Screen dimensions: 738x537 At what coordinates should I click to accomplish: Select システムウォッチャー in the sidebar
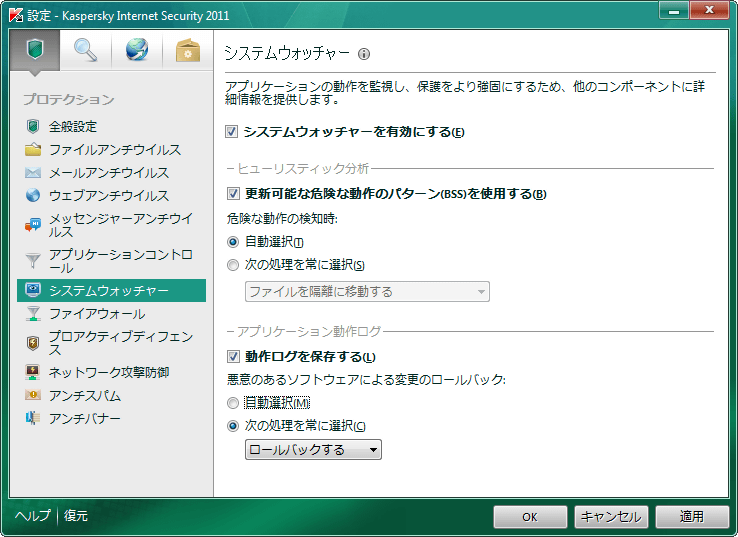coord(112,290)
